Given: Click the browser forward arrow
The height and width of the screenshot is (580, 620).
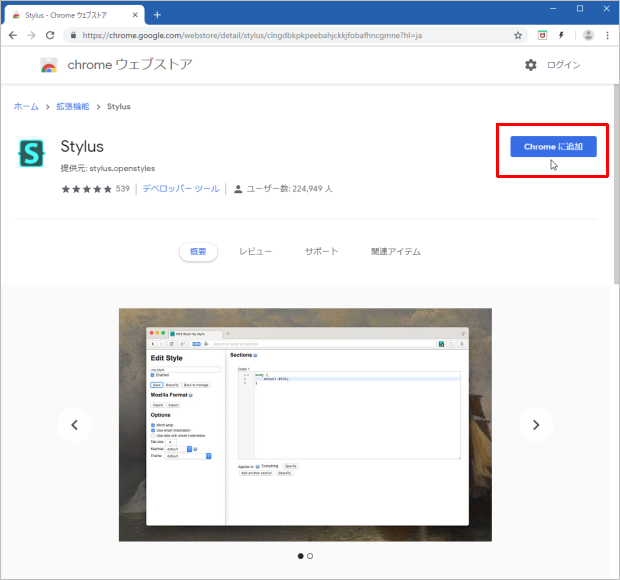Looking at the screenshot, I should point(31,35).
